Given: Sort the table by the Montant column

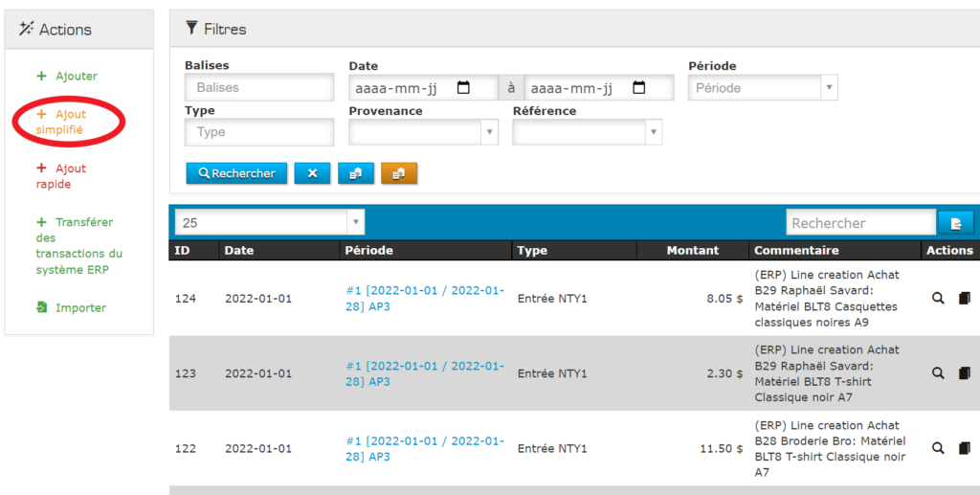Looking at the screenshot, I should click(x=692, y=250).
